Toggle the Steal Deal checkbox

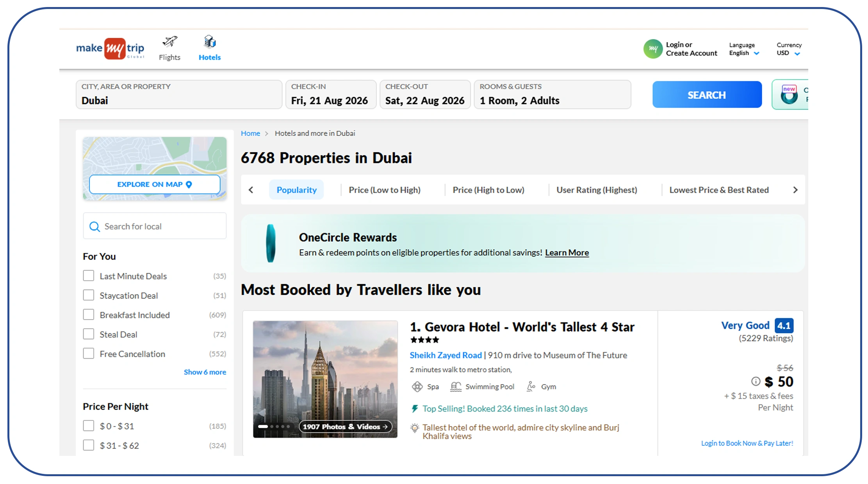[89, 334]
